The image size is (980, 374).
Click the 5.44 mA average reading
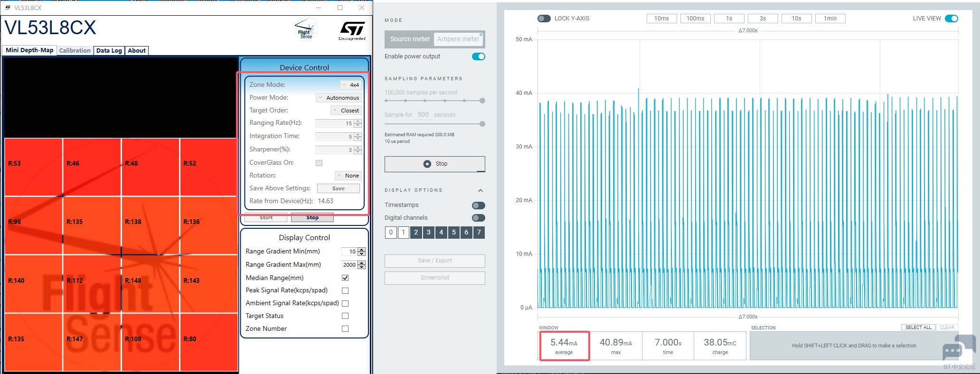coord(564,346)
